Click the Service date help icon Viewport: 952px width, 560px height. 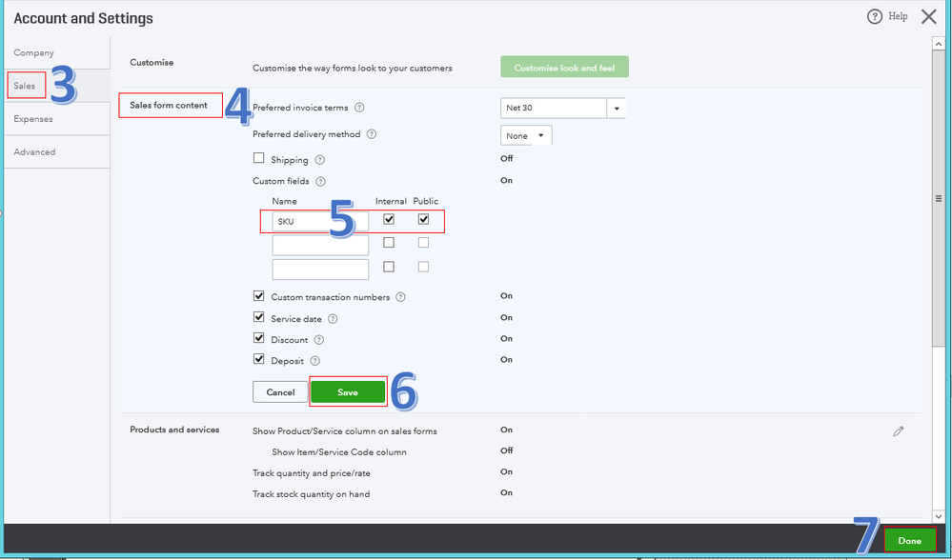[x=333, y=318]
